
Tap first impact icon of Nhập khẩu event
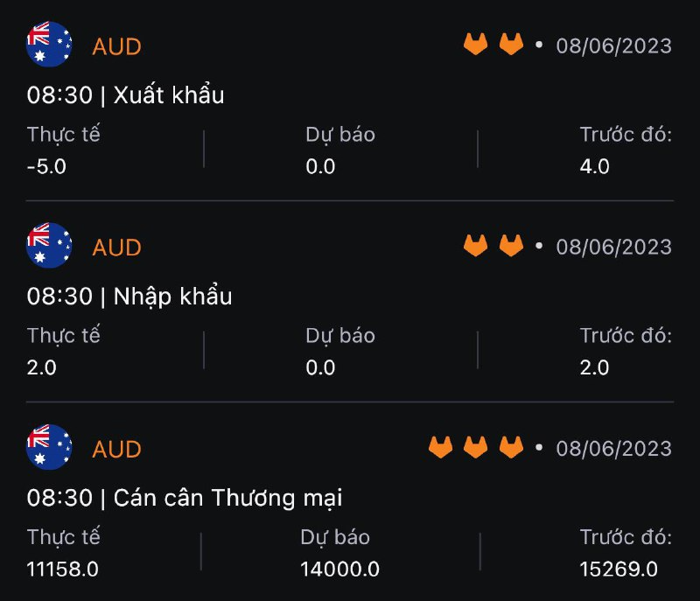(x=475, y=246)
